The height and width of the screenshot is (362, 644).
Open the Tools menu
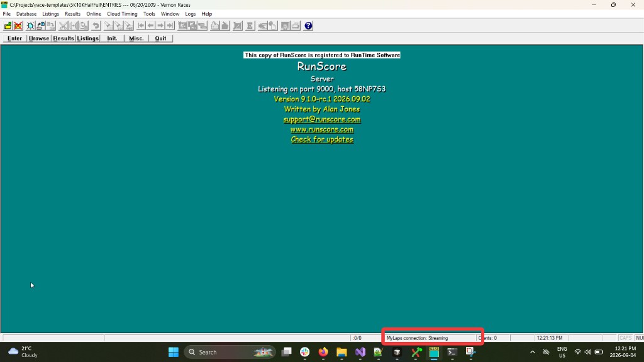click(149, 14)
